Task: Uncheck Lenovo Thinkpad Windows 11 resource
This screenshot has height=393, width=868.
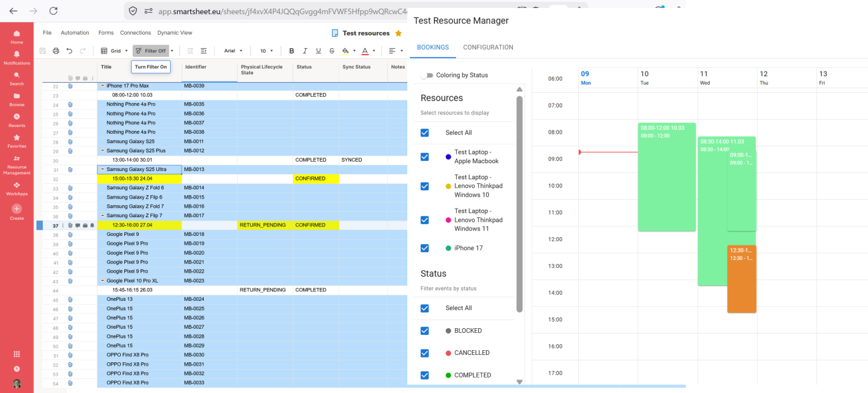Action: tap(425, 219)
